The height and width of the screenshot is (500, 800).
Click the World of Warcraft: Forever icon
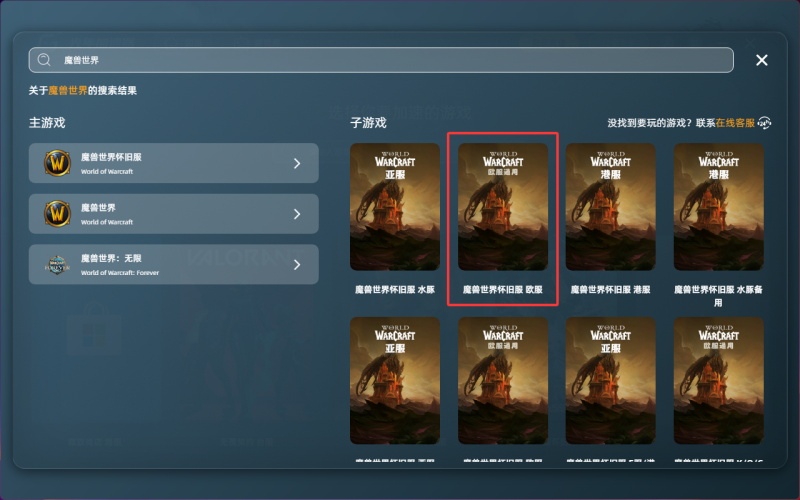pos(57,265)
